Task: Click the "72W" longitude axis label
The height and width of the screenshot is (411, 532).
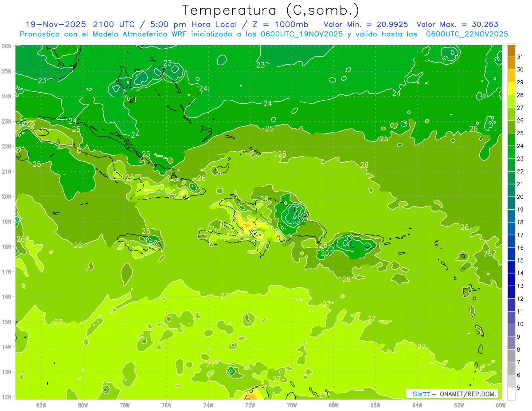Action: click(250, 404)
